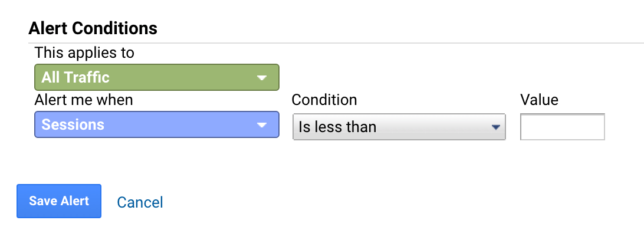Click the Condition column label
Screen dimensions: 644x230
point(324,100)
